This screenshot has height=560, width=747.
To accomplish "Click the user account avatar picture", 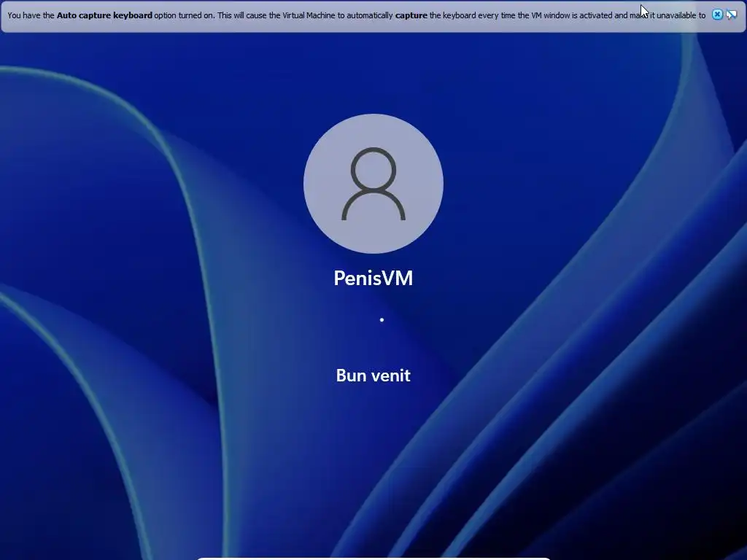I will tap(373, 183).
